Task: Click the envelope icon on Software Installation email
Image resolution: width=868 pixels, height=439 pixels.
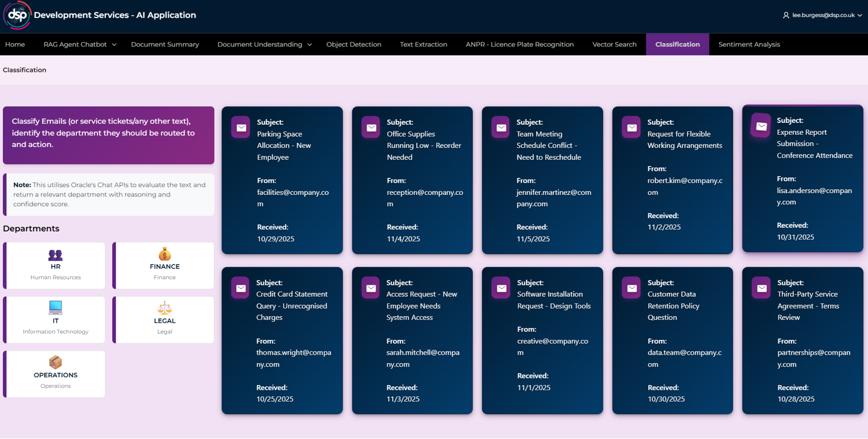Action: 500,288
